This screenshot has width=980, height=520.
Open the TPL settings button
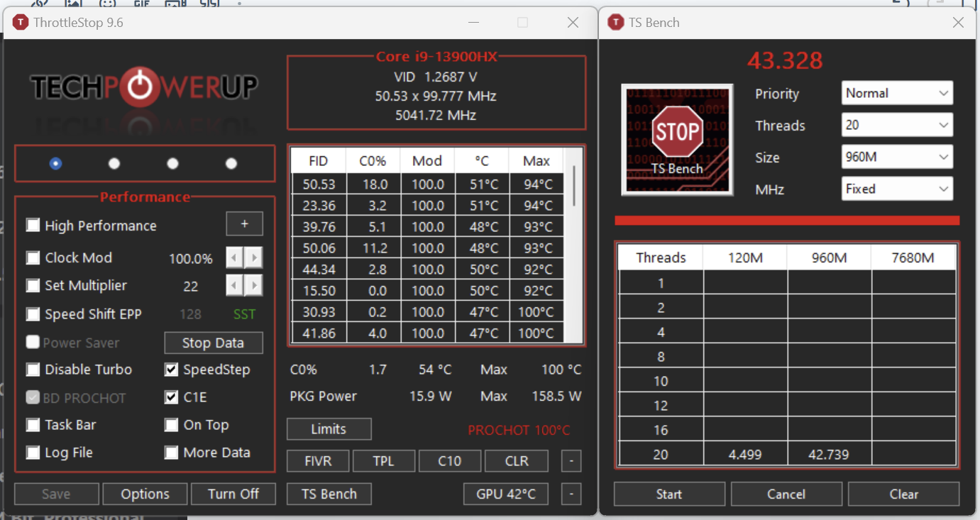[384, 461]
